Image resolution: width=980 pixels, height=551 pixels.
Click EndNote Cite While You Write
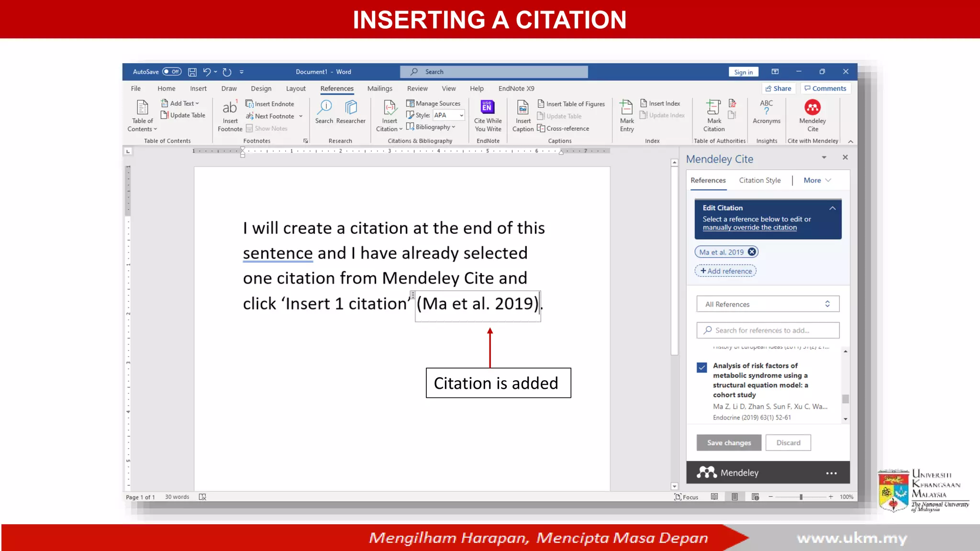488,116
